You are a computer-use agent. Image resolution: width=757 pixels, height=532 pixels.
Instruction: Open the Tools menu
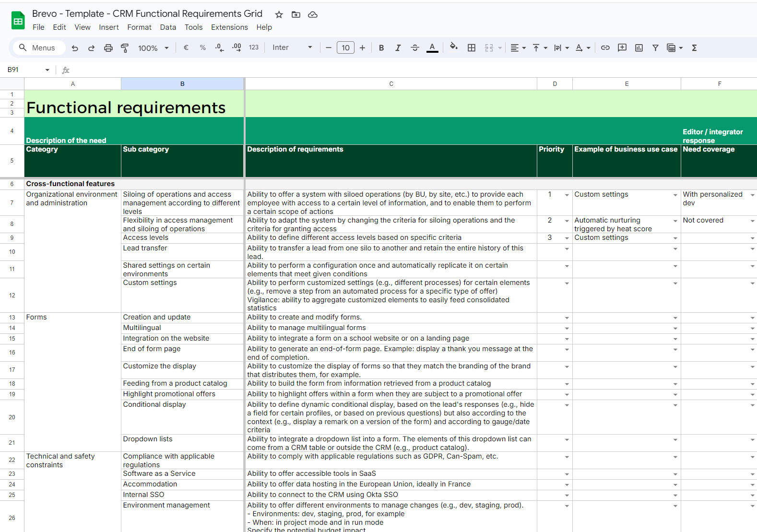point(194,27)
